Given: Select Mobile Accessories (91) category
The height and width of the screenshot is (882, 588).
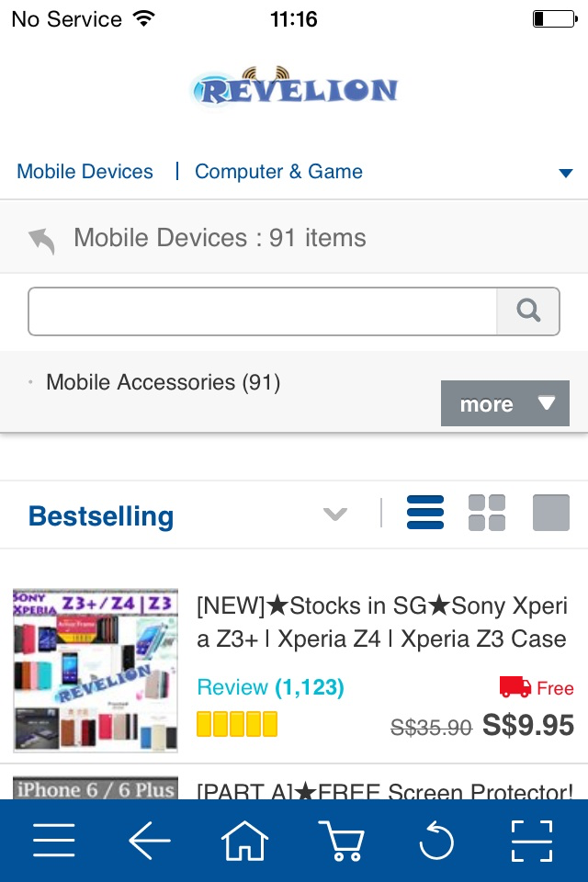Looking at the screenshot, I should point(163,382).
